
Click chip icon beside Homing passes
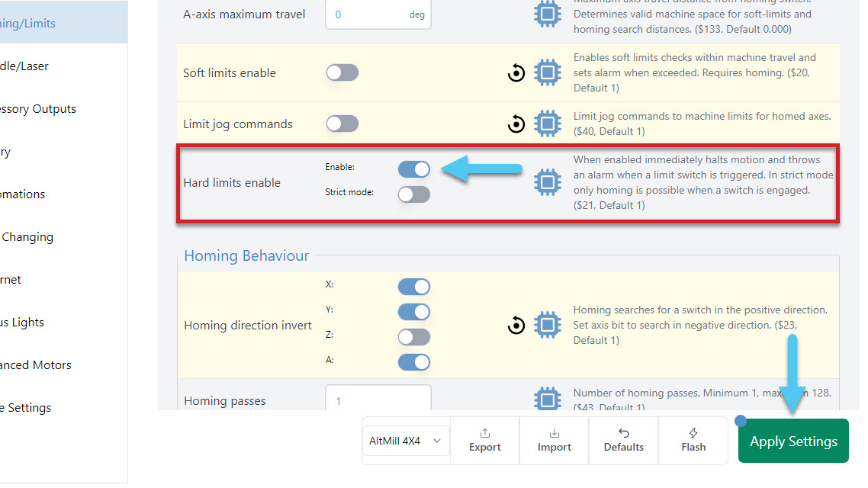[x=547, y=400]
